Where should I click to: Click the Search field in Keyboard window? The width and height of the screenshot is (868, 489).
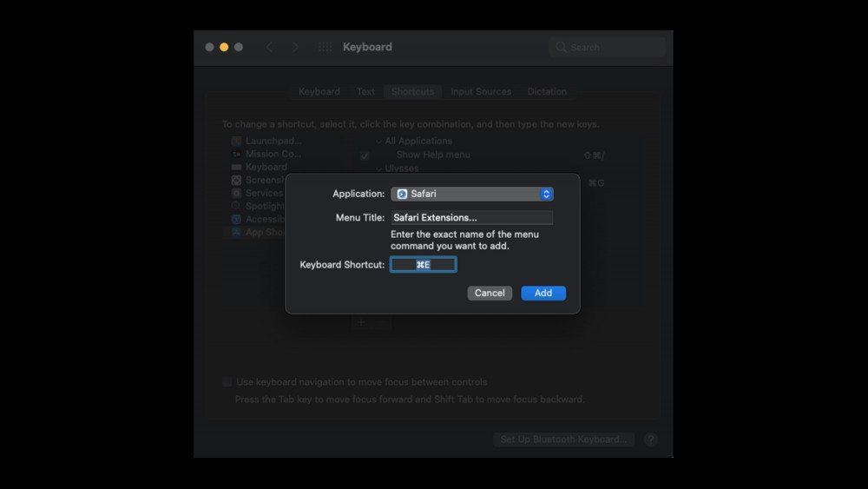(x=608, y=47)
